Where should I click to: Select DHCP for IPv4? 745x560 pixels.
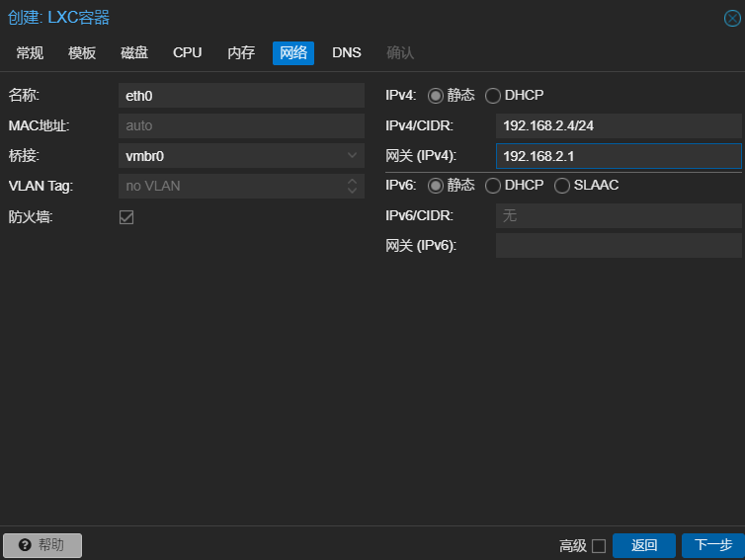[493, 96]
